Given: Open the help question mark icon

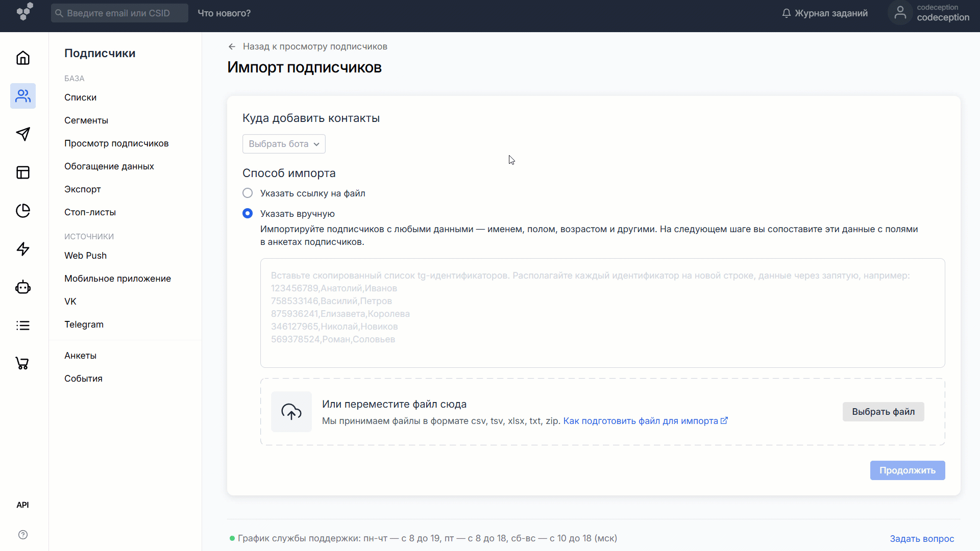Looking at the screenshot, I should (x=23, y=535).
